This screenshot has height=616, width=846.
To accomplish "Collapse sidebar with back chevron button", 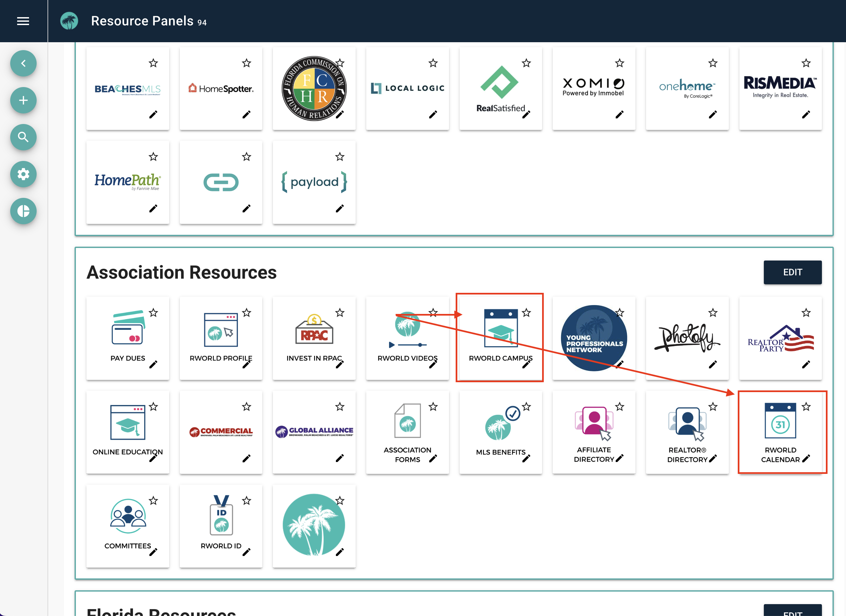I will pos(23,63).
